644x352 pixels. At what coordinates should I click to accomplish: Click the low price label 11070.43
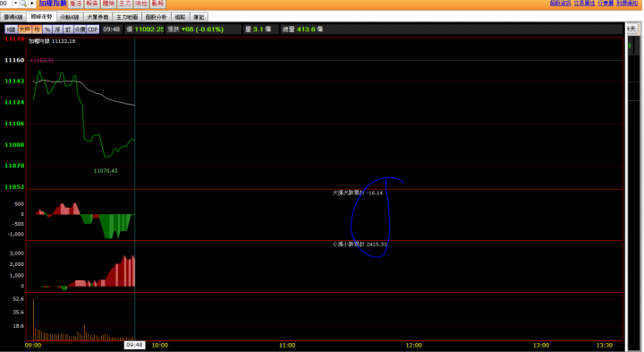click(106, 171)
